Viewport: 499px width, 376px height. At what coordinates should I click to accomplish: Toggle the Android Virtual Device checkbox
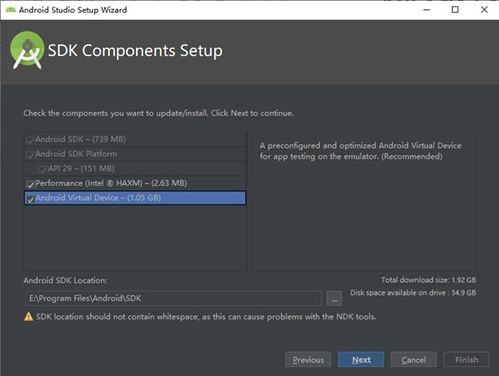pos(30,199)
